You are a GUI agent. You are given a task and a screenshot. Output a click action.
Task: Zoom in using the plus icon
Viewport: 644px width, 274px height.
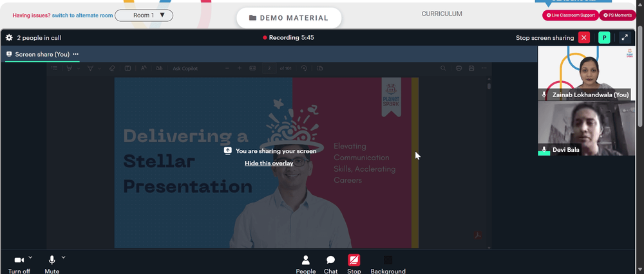click(x=240, y=68)
